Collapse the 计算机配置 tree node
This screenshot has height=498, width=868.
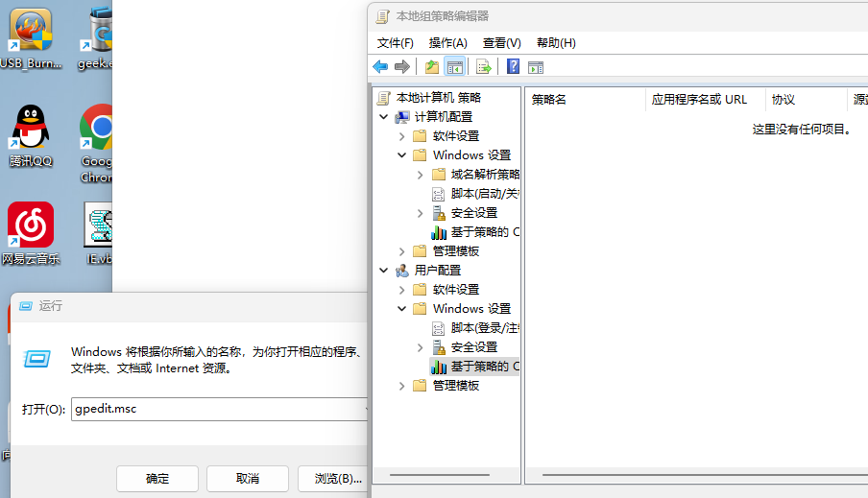click(384, 117)
